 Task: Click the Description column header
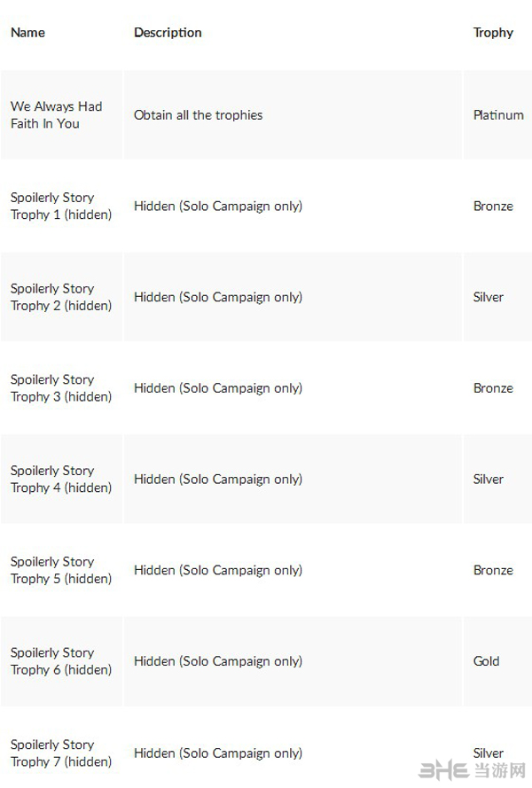[168, 33]
